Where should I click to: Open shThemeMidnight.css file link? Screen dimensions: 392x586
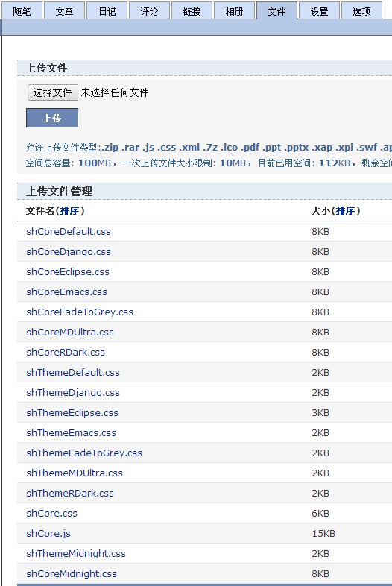pos(76,553)
